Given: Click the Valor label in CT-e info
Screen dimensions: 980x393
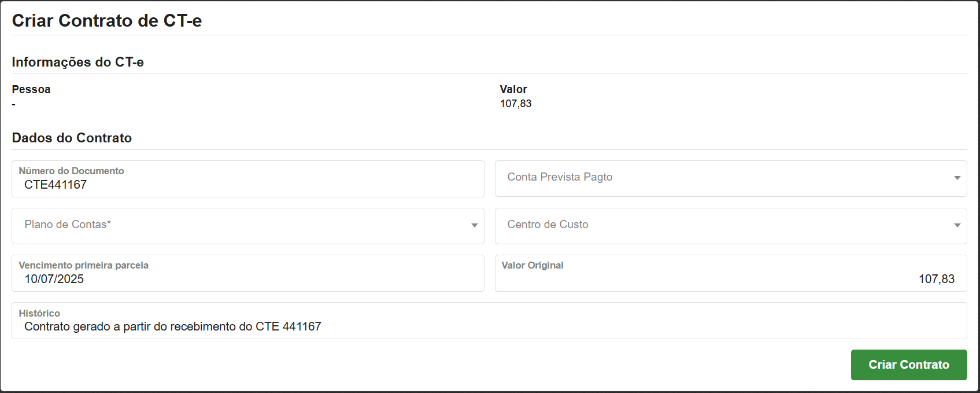Looking at the screenshot, I should [x=513, y=89].
